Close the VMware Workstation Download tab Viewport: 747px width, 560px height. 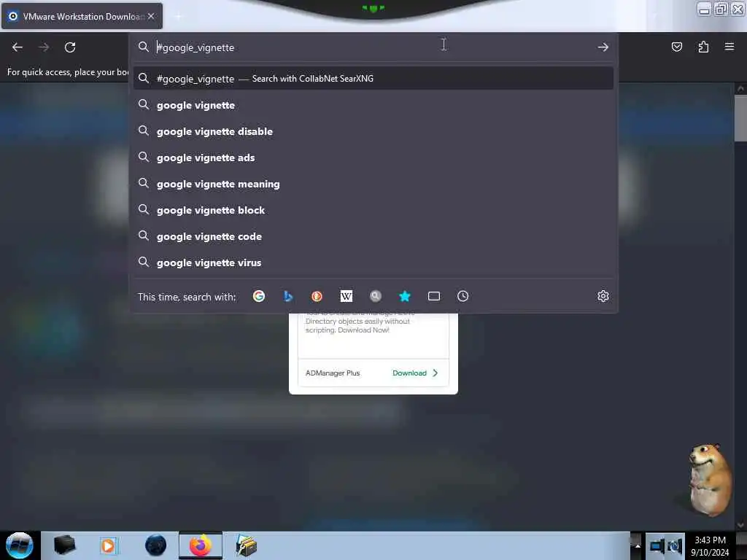[x=151, y=16]
